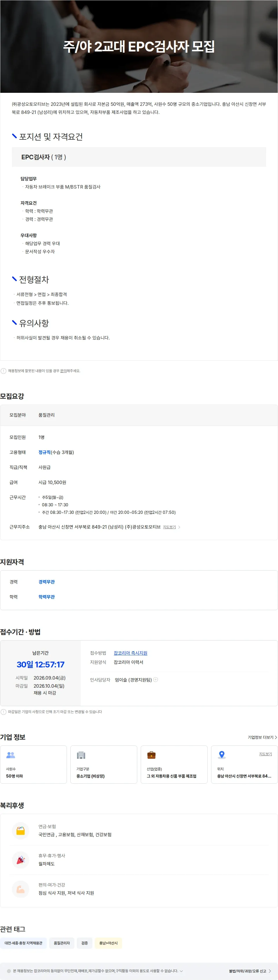Open the 문의 link for wrong job info

tap(63, 370)
